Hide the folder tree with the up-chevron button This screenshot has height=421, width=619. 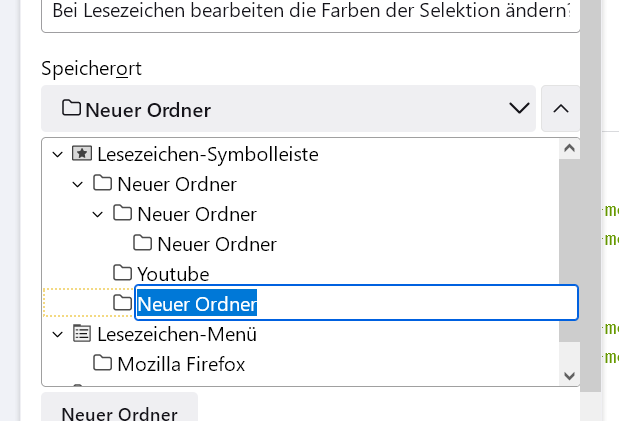(560, 109)
